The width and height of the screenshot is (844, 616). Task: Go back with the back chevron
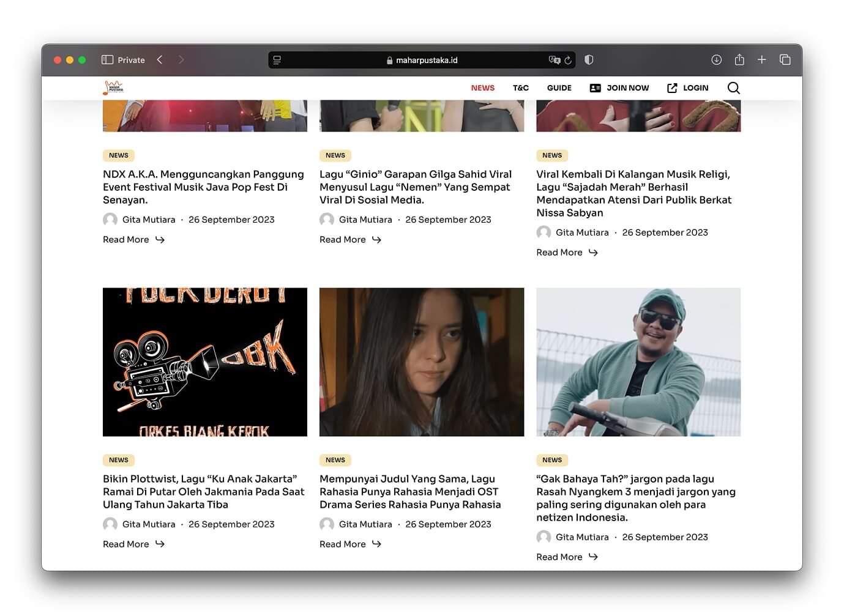(x=160, y=60)
